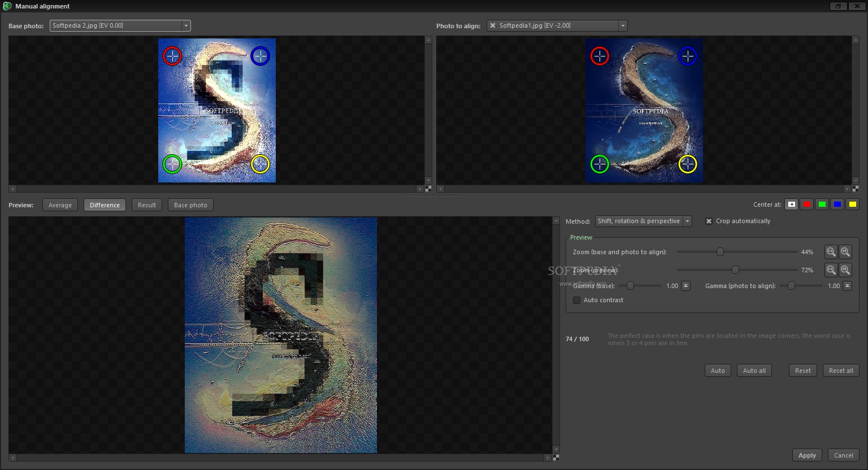Apply the manual alignment
Screen dimensions: 868x470
(x=807, y=455)
